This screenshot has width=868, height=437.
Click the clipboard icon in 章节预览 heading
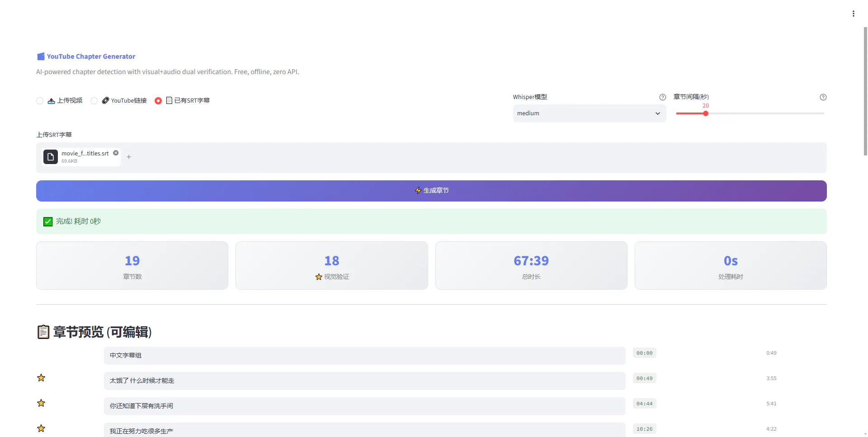[x=43, y=332]
